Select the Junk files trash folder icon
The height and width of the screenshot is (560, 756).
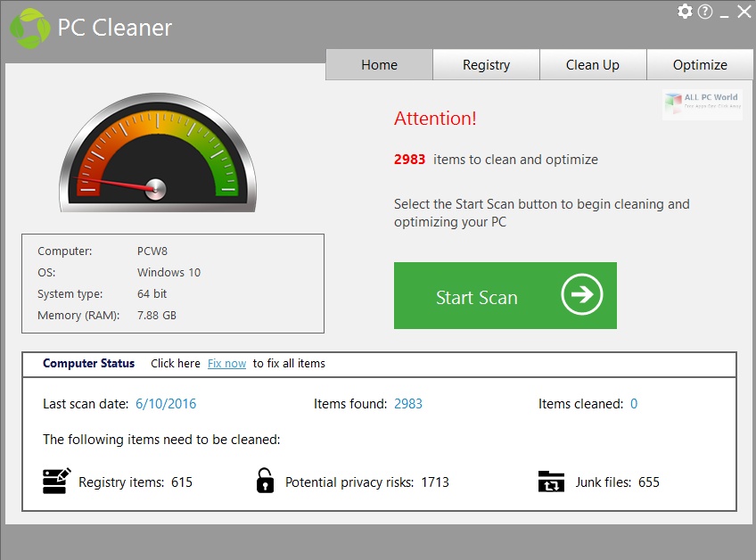[x=552, y=482]
